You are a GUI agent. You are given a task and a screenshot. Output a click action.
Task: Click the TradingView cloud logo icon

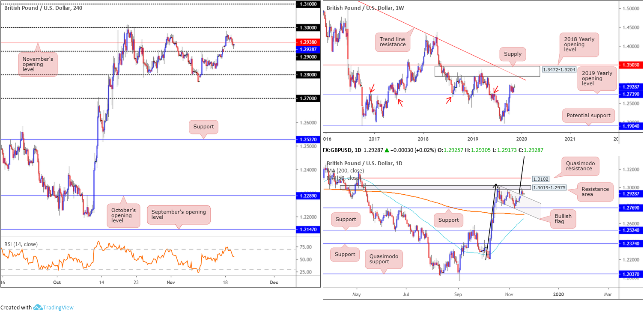click(38, 307)
